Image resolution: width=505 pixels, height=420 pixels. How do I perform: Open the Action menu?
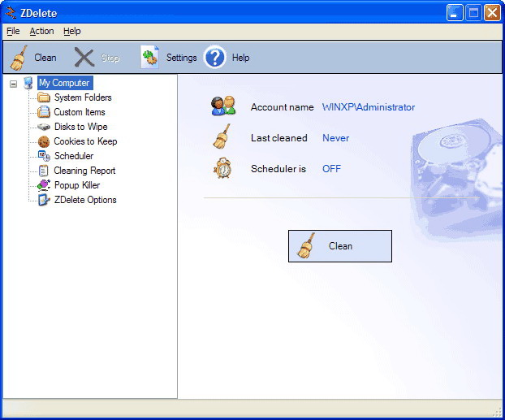pos(41,31)
